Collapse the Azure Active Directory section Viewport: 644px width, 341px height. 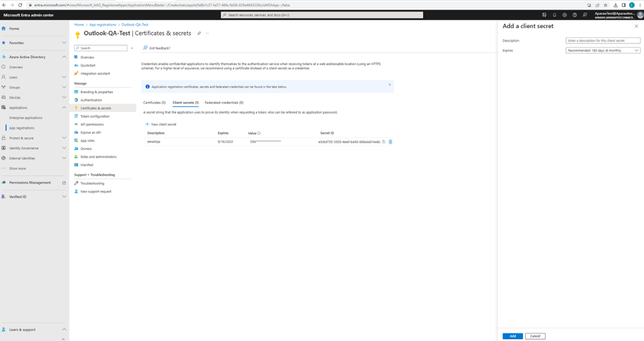(64, 57)
